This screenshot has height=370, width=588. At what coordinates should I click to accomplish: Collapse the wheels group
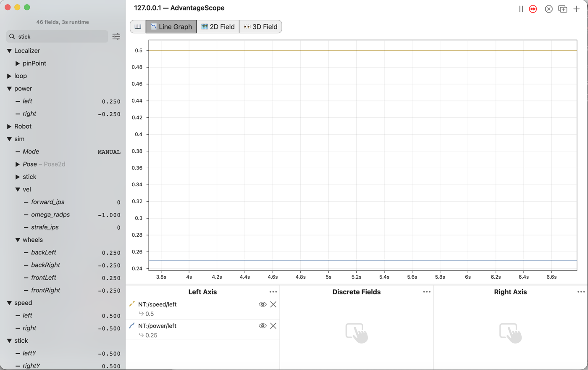point(18,240)
